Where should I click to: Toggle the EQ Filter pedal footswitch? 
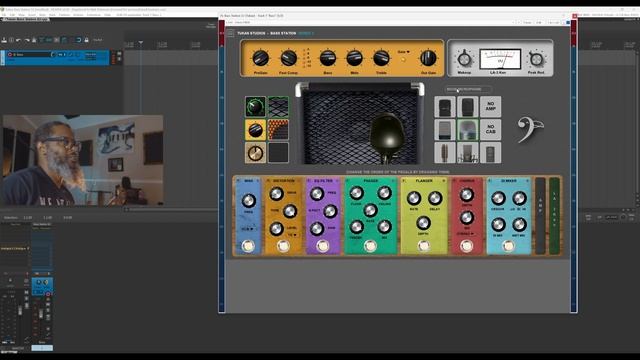tap(322, 246)
